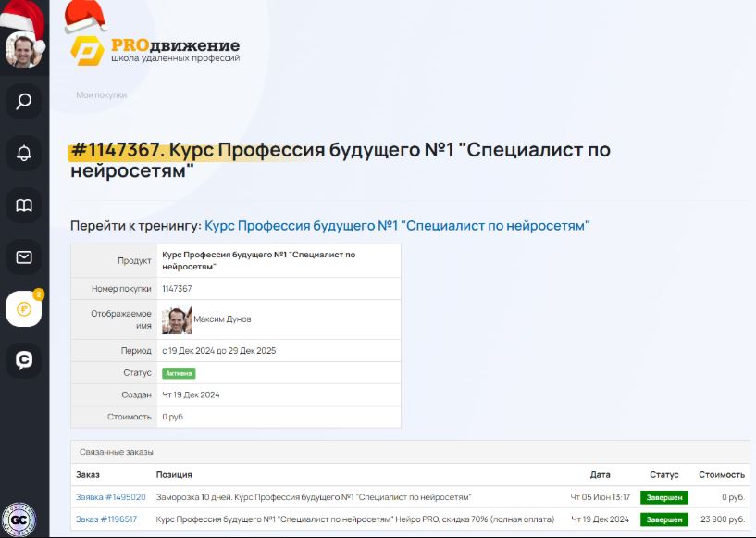The image size is (756, 538).
Task: Click the GC logo at sidebar bottom
Action: tap(19, 518)
